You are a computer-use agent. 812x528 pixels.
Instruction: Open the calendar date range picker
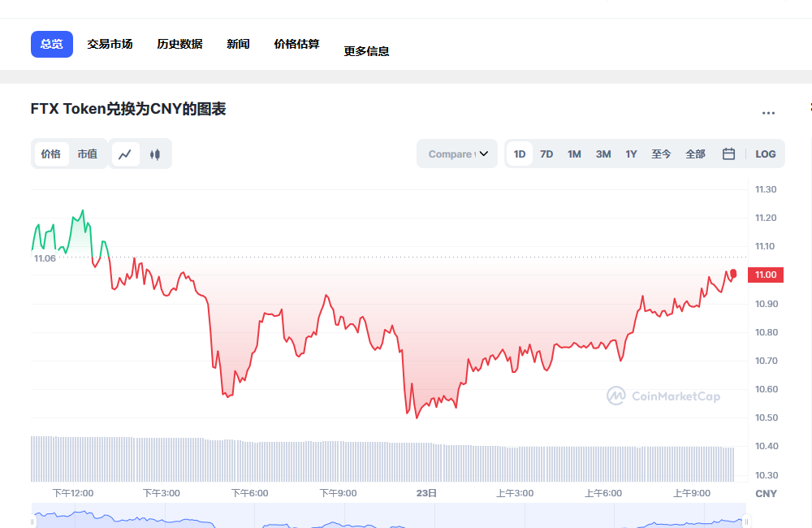728,154
